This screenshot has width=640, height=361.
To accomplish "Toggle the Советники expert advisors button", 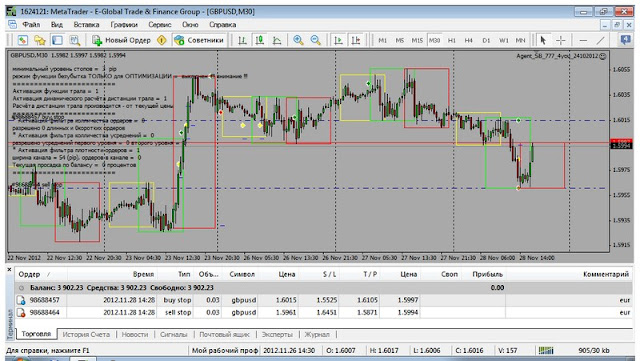I will point(199,40).
